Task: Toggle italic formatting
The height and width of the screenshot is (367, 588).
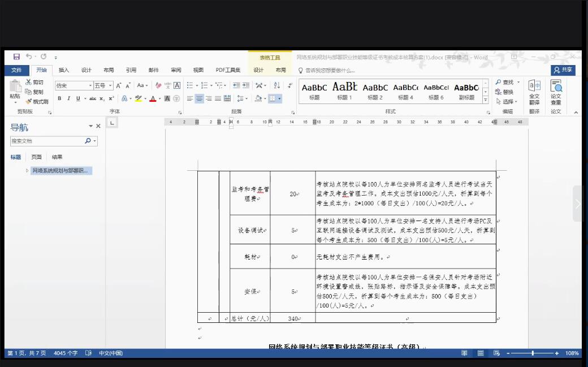Action: (68, 98)
